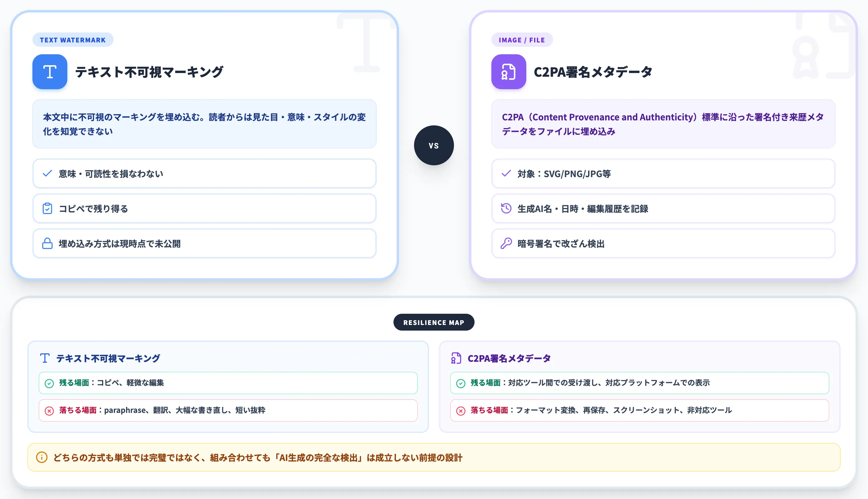Click the 埋め込み方式は現時点で未公開 row

(x=205, y=243)
